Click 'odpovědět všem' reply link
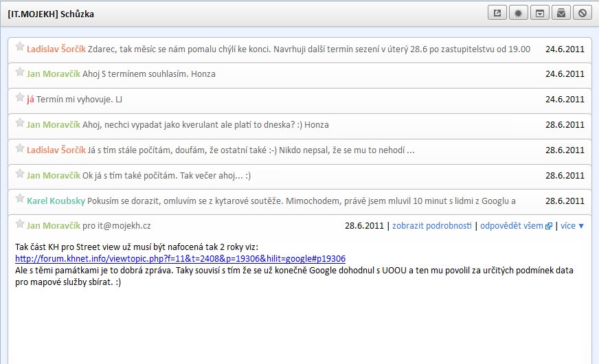The width and height of the screenshot is (599, 364). pyautogui.click(x=512, y=226)
